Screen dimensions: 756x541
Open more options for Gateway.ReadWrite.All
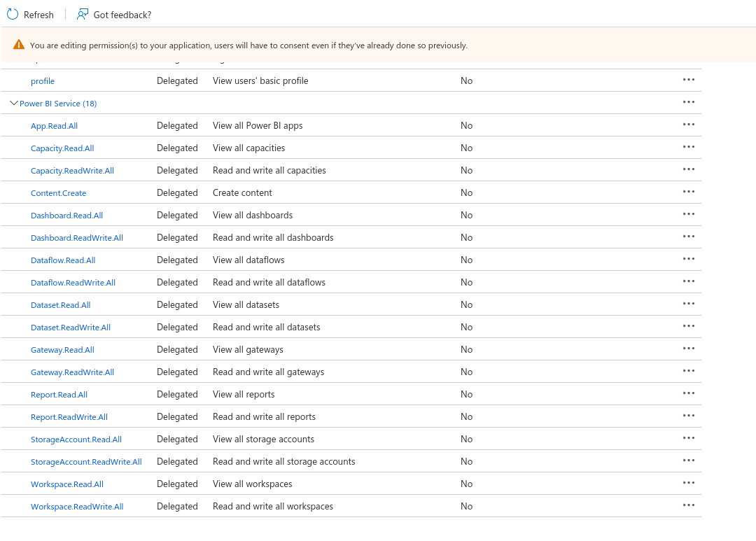click(x=689, y=371)
